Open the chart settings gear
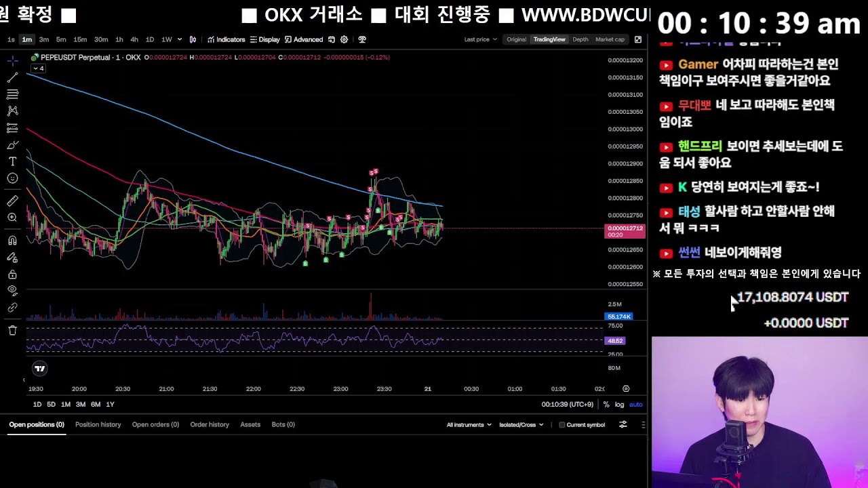The image size is (868, 488). click(x=344, y=39)
